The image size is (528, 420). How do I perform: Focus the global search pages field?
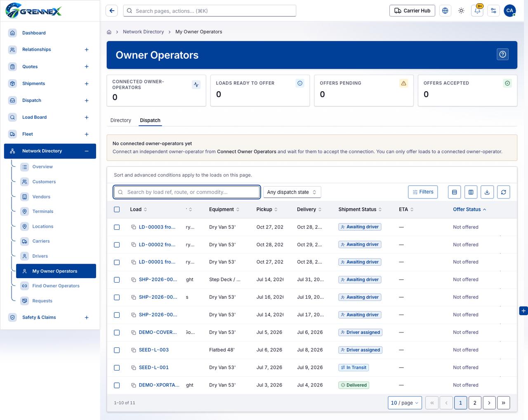pos(210,11)
